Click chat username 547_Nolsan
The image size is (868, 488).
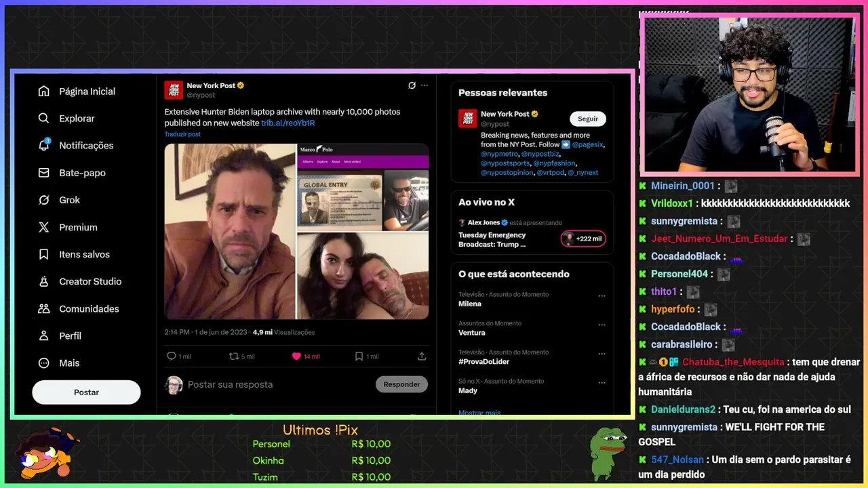click(x=677, y=460)
